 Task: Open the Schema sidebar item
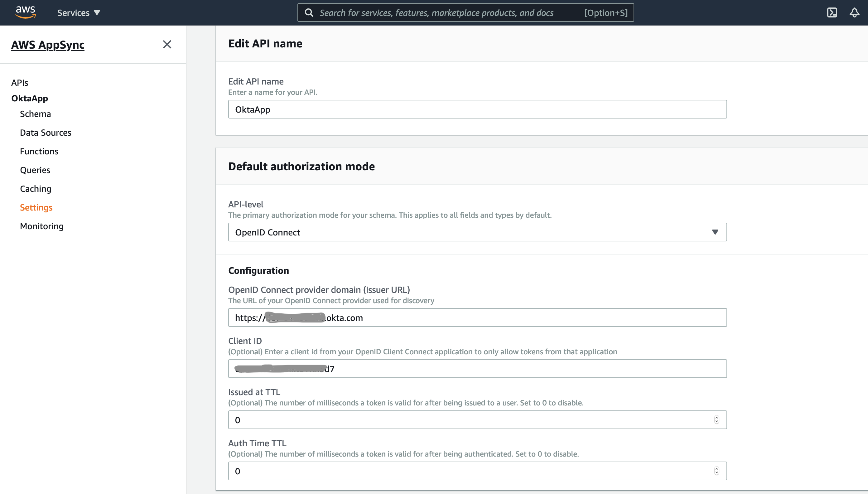pos(35,114)
